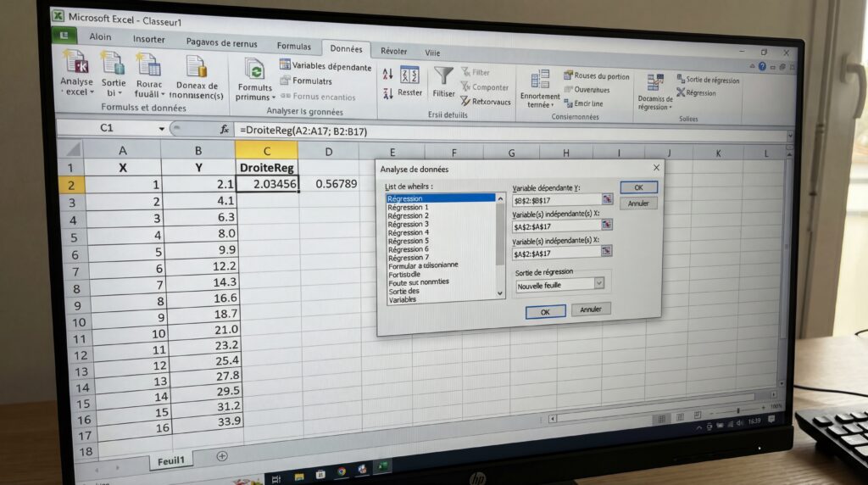Click the help question mark icon
This screenshot has width=868, height=485.
click(762, 66)
